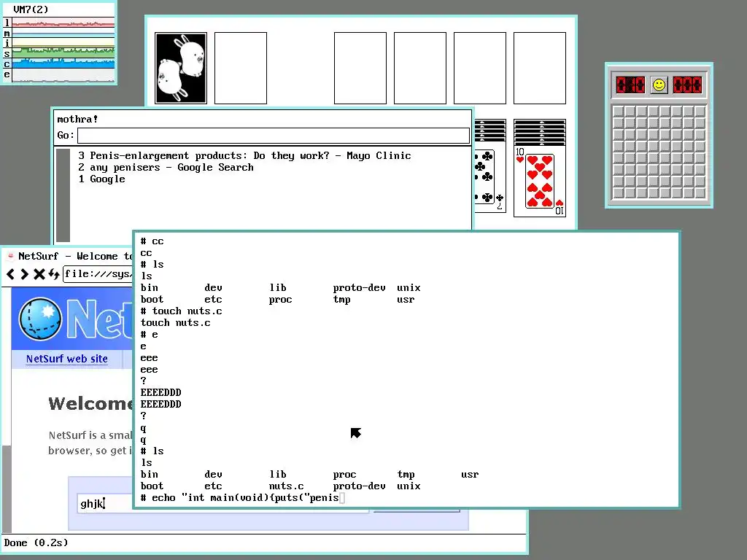Image resolution: width=747 pixels, height=560 pixels.
Task: Draw from the bunny-back solitaire deck
Action: click(x=181, y=68)
